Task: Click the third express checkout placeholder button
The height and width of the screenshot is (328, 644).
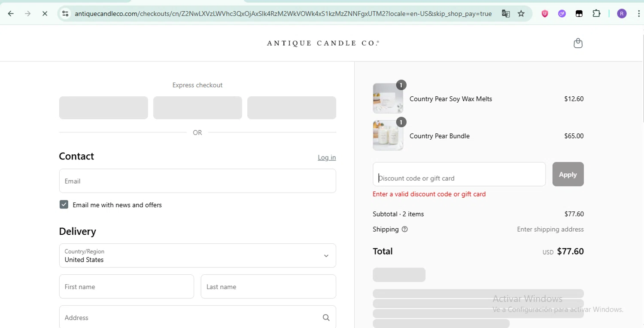Action: [292, 107]
